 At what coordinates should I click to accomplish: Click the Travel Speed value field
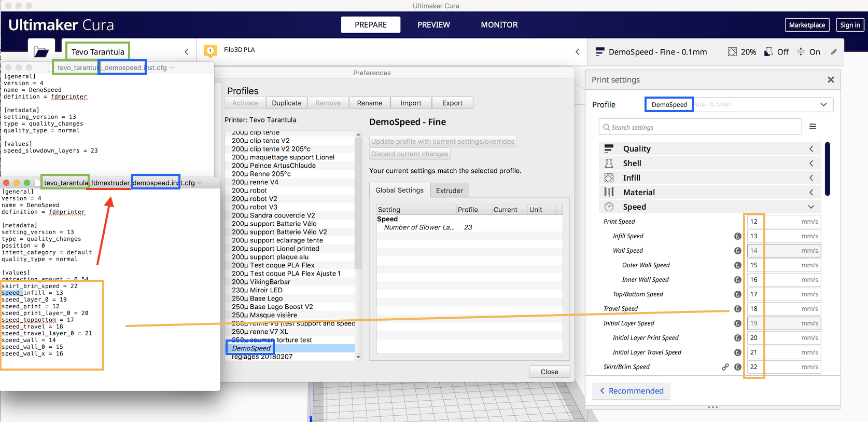pyautogui.click(x=783, y=309)
